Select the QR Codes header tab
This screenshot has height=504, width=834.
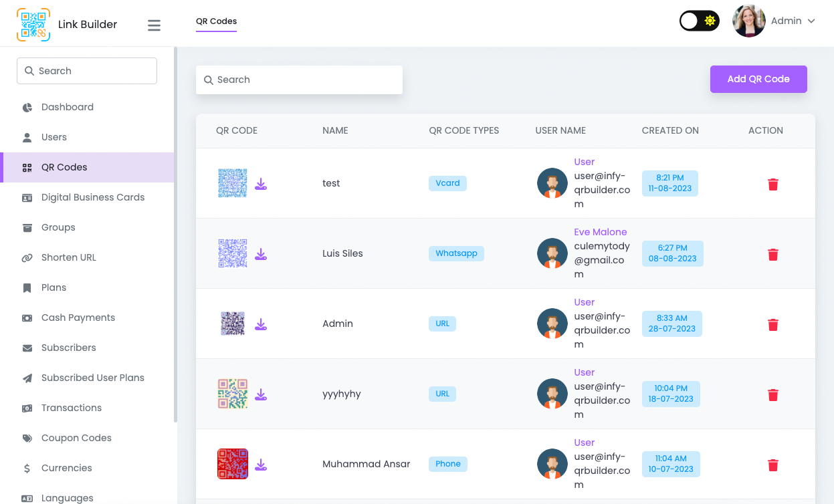(216, 21)
